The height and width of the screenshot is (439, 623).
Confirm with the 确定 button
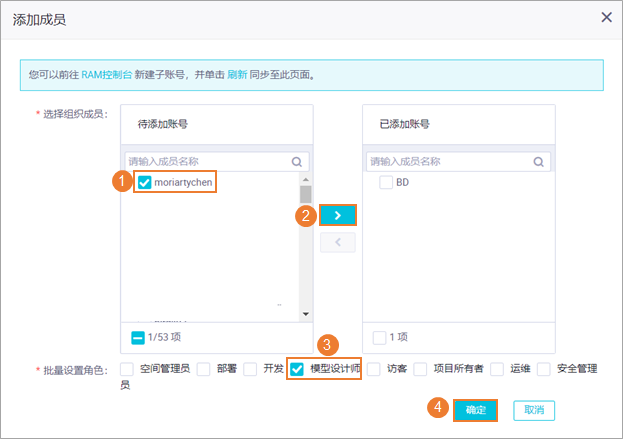(x=476, y=410)
